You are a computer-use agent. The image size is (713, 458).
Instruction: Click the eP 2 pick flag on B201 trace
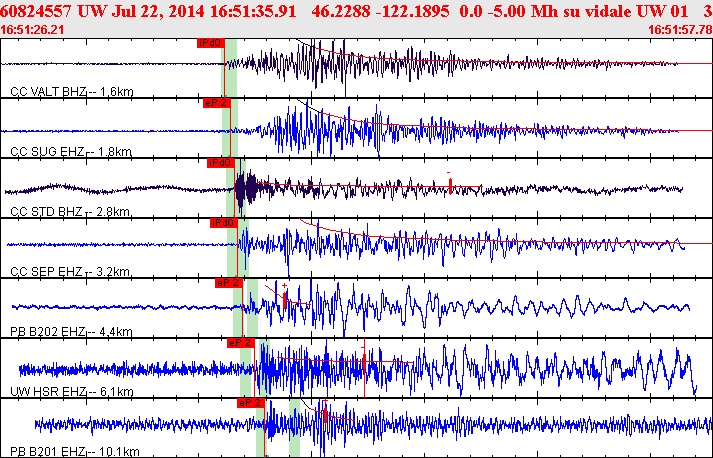click(x=251, y=403)
